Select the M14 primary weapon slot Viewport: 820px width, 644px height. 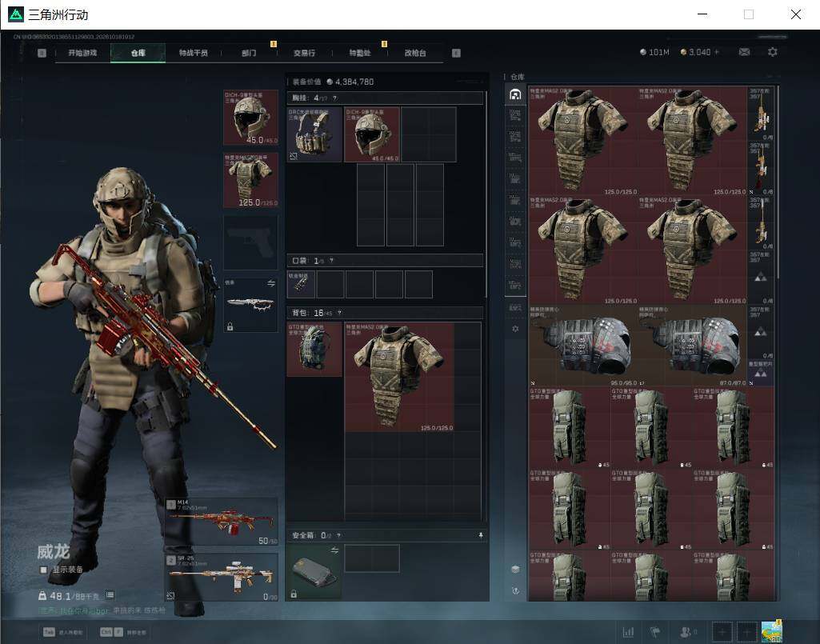222,522
